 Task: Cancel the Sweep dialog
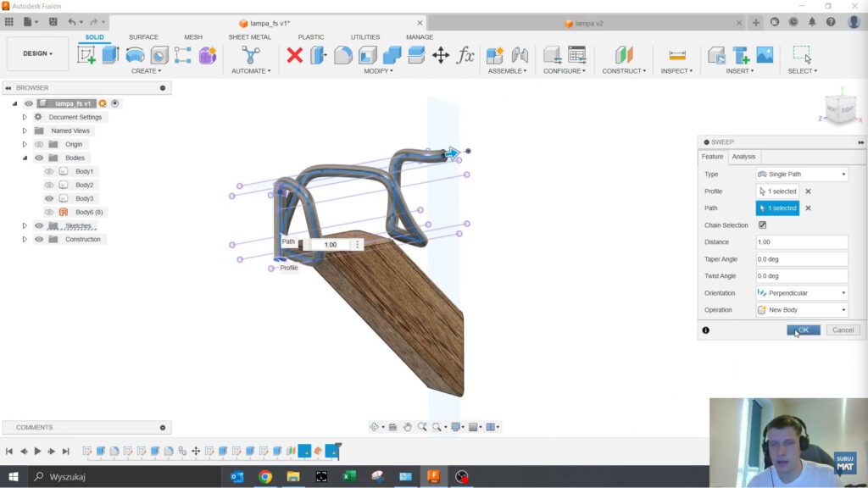(x=843, y=330)
